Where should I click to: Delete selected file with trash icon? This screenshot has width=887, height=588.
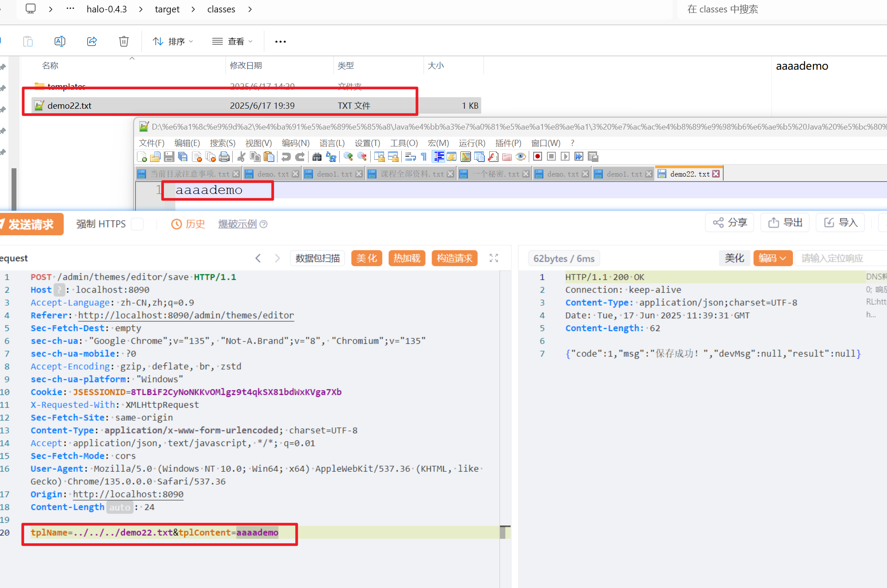[x=124, y=41]
